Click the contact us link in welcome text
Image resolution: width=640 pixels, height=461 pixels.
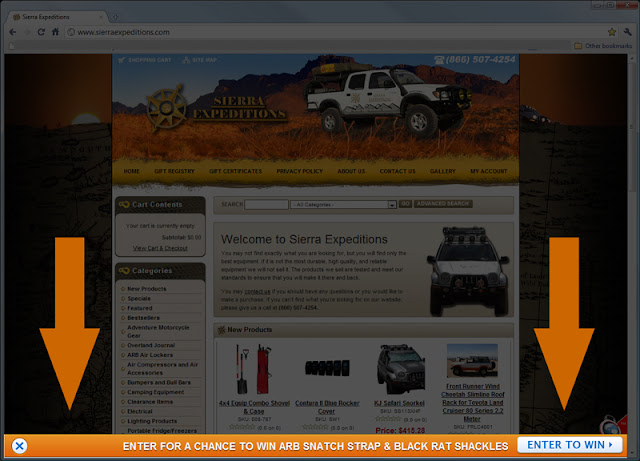tap(257, 292)
